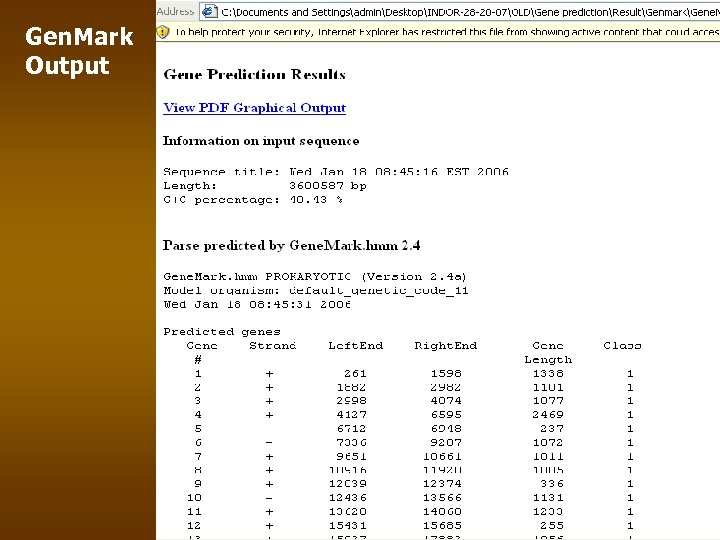The height and width of the screenshot is (540, 720).
Task: Click the GeneMark.hmm PROKARYOTIC version line
Action: point(315,277)
